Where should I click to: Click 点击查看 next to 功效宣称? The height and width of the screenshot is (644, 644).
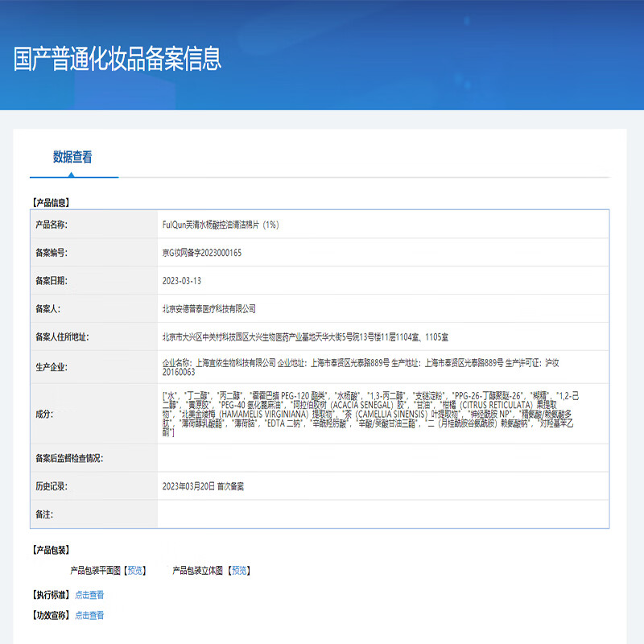coord(89,615)
